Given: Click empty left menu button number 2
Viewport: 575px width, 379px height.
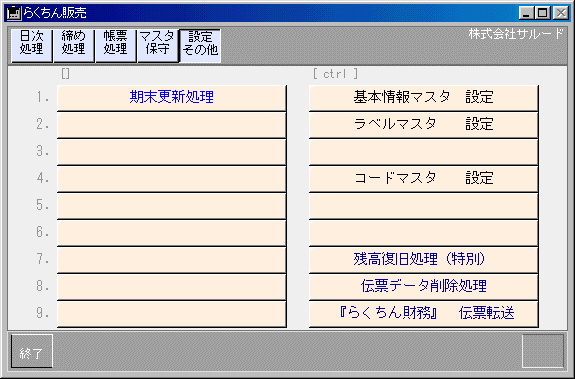Looking at the screenshot, I should (x=172, y=125).
